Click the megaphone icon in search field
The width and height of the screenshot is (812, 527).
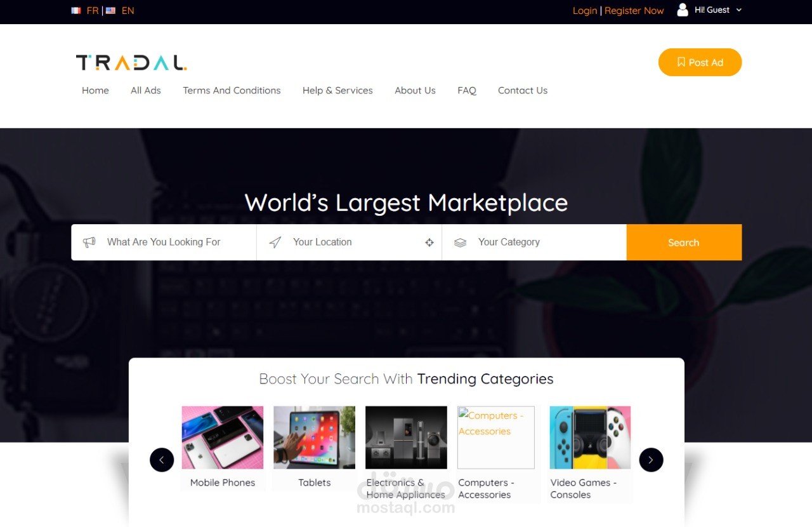click(x=89, y=242)
